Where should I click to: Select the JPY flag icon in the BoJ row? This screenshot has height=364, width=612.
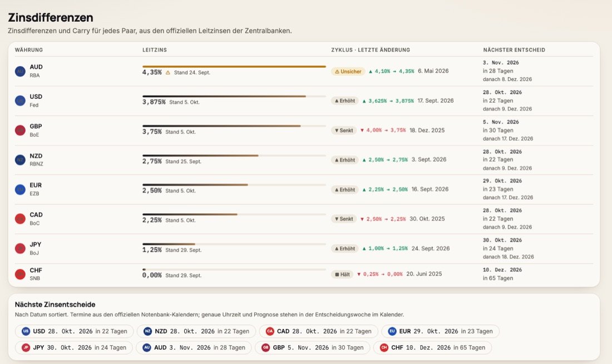coord(20,248)
